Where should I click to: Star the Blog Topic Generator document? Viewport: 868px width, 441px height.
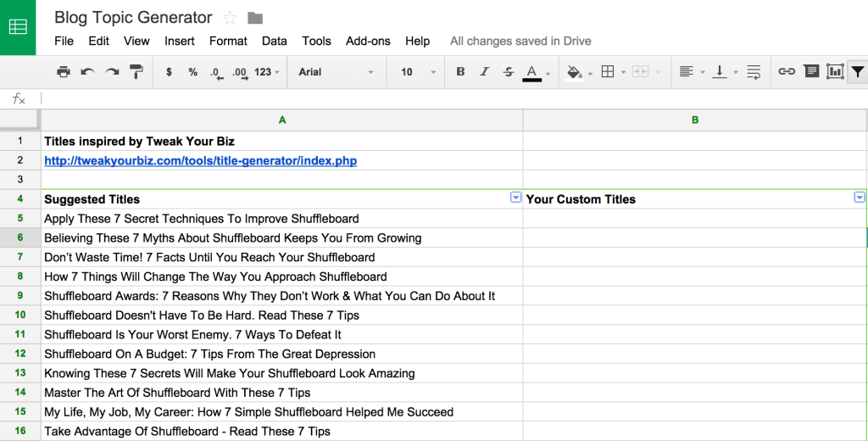point(230,19)
